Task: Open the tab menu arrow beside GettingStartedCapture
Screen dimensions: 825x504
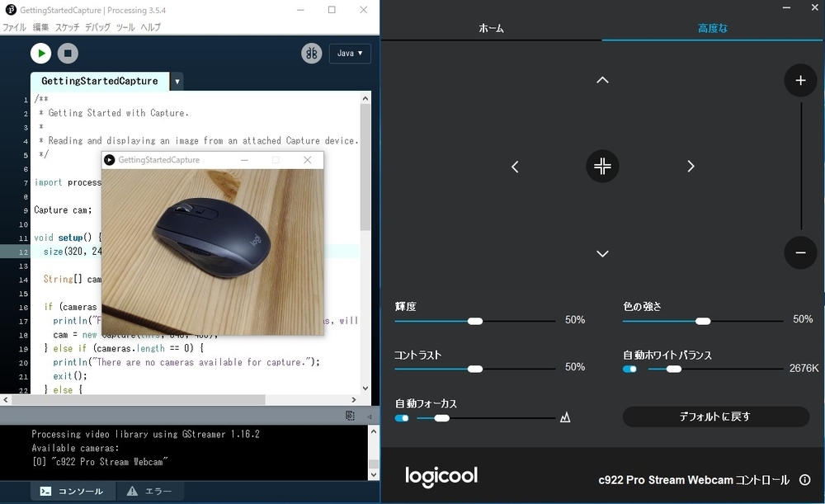Action: coord(177,82)
